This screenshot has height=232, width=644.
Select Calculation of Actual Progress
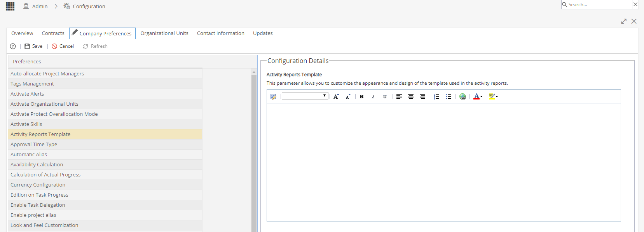[105, 174]
